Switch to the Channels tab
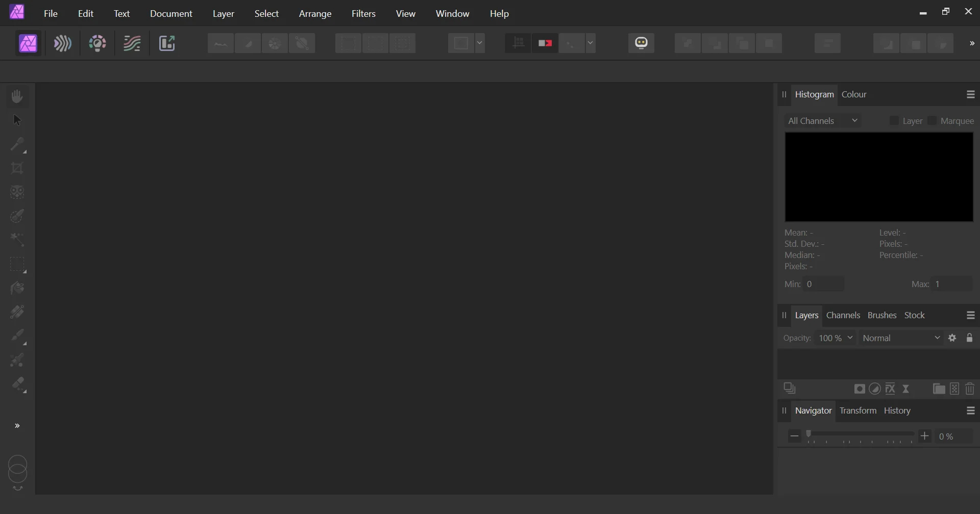Image resolution: width=980 pixels, height=514 pixels. pos(843,316)
